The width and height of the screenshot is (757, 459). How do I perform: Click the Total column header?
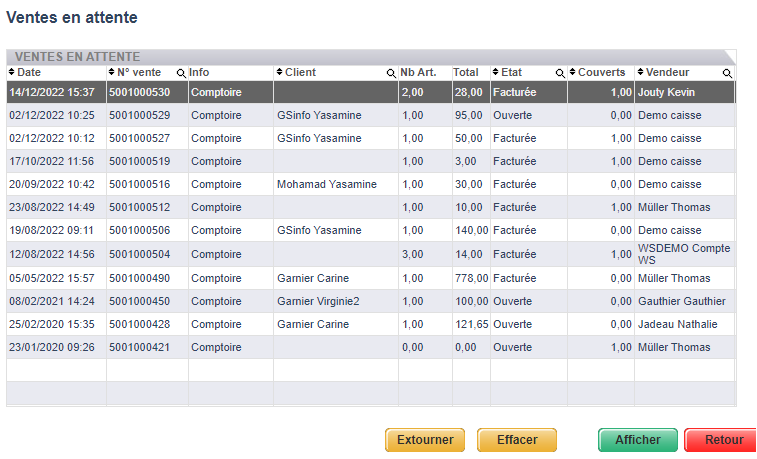466,73
